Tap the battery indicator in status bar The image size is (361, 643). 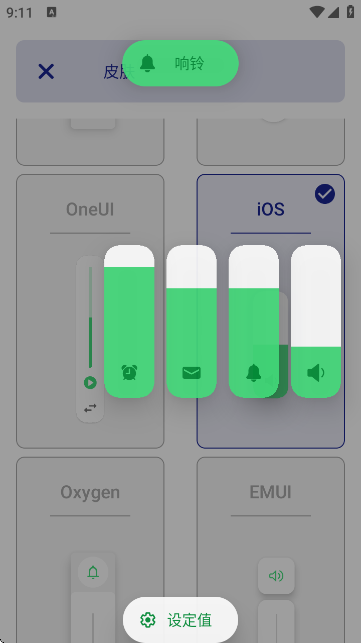click(350, 11)
